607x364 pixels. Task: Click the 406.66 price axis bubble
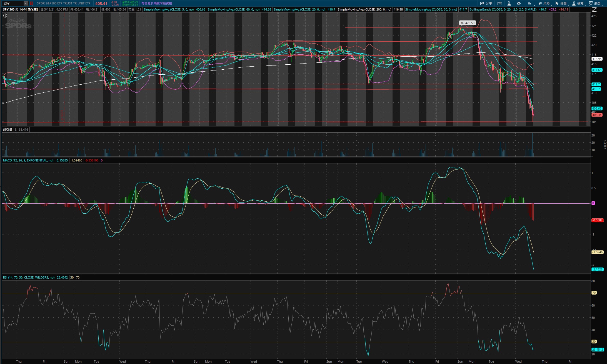tap(597, 108)
